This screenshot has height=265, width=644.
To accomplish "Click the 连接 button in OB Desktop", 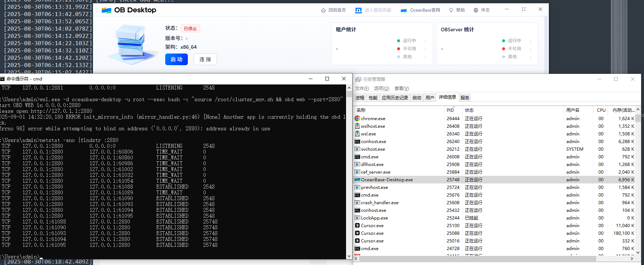I will (x=205, y=59).
